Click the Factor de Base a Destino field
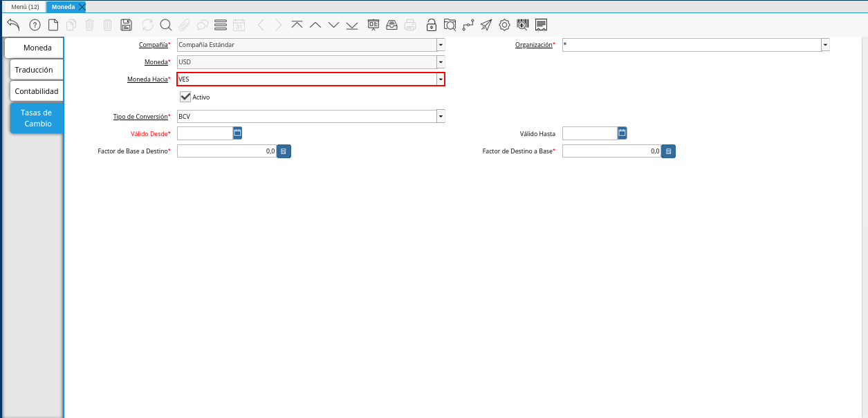This screenshot has height=418, width=868. pyautogui.click(x=227, y=151)
